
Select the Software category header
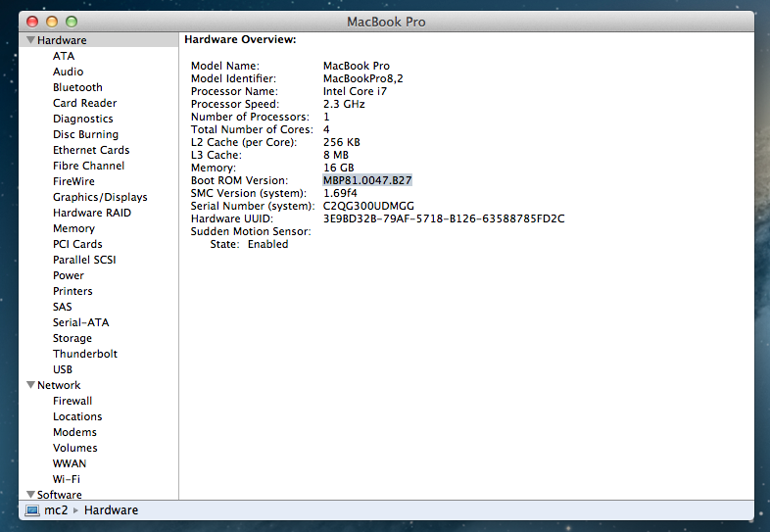point(60,495)
